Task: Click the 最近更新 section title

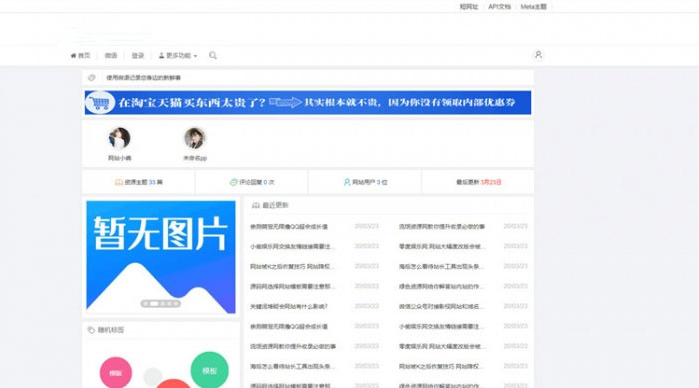Action: (x=275, y=205)
